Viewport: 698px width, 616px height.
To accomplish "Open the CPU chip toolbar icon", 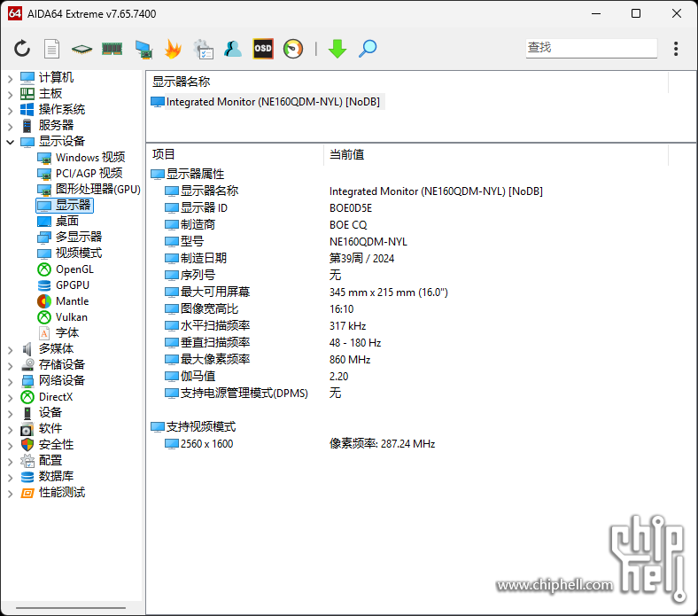I will point(81,49).
